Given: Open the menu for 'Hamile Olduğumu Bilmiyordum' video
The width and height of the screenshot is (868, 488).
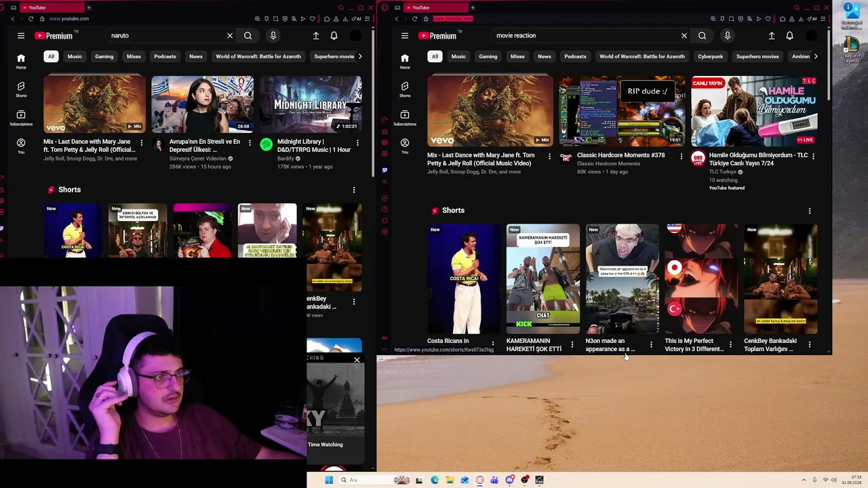Looking at the screenshot, I should point(813,156).
